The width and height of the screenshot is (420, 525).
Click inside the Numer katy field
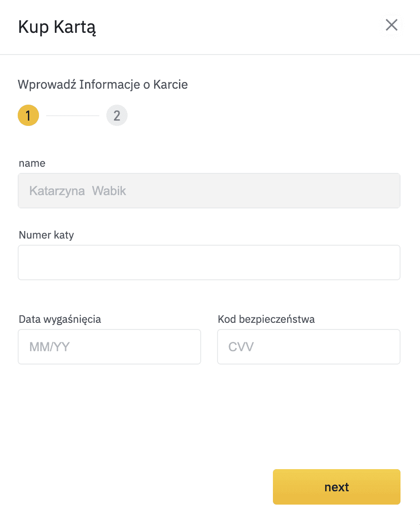point(209,262)
